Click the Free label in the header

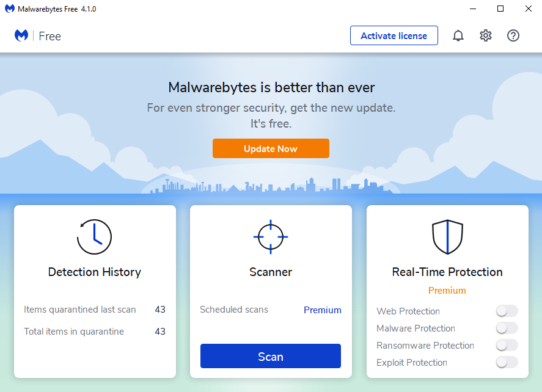tap(49, 36)
